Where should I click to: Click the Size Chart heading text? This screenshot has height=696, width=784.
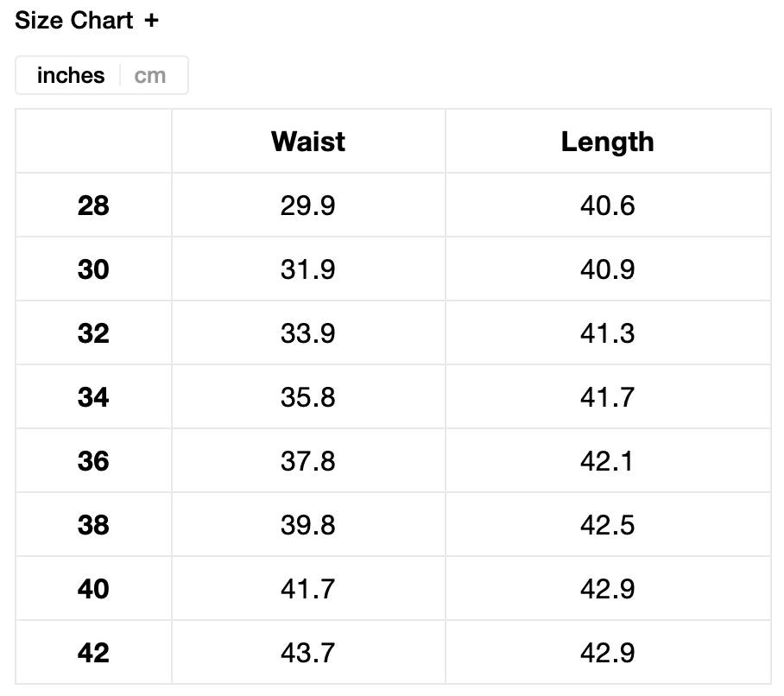click(74, 21)
